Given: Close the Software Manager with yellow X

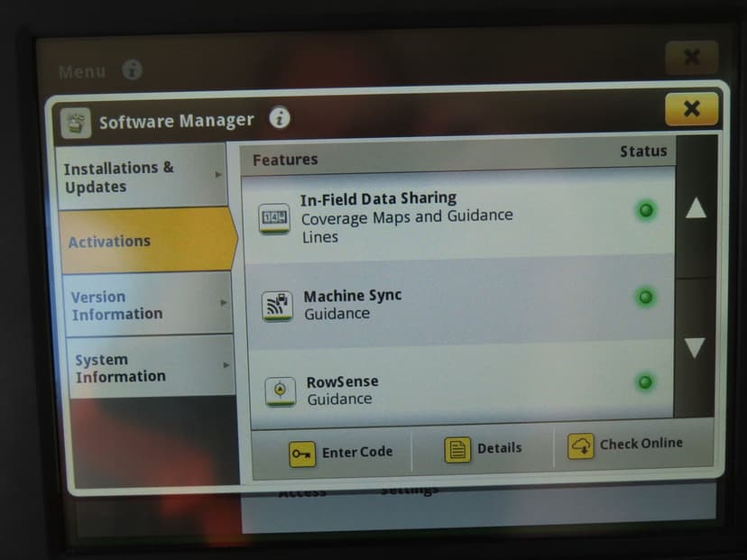Looking at the screenshot, I should click(x=691, y=109).
